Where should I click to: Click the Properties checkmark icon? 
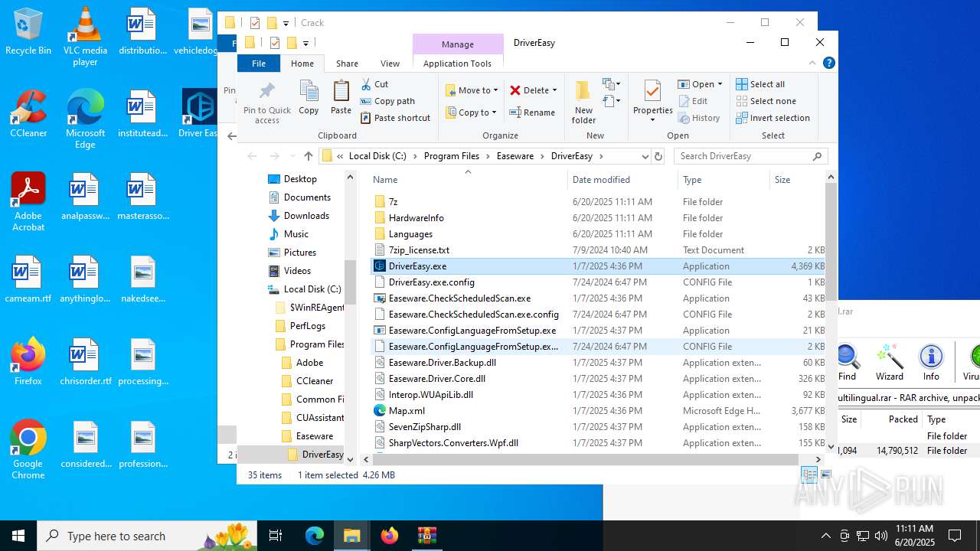click(x=652, y=91)
